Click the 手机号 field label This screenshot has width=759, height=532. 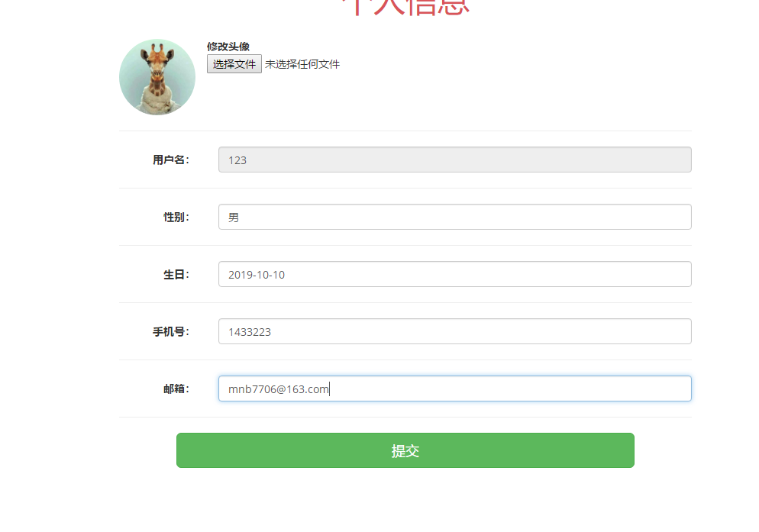(x=171, y=331)
